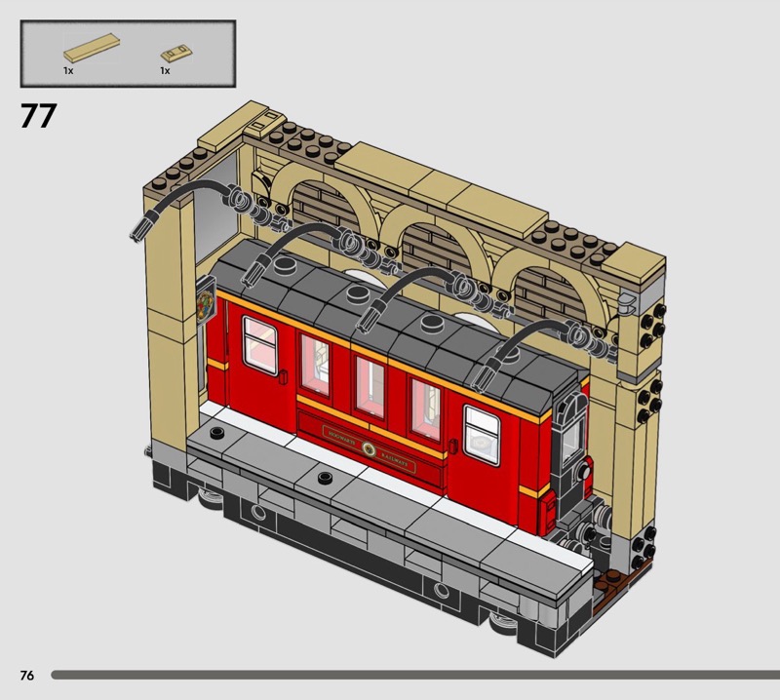Click the gray progress bar at page bottom
780x700 pixels.
[409, 675]
